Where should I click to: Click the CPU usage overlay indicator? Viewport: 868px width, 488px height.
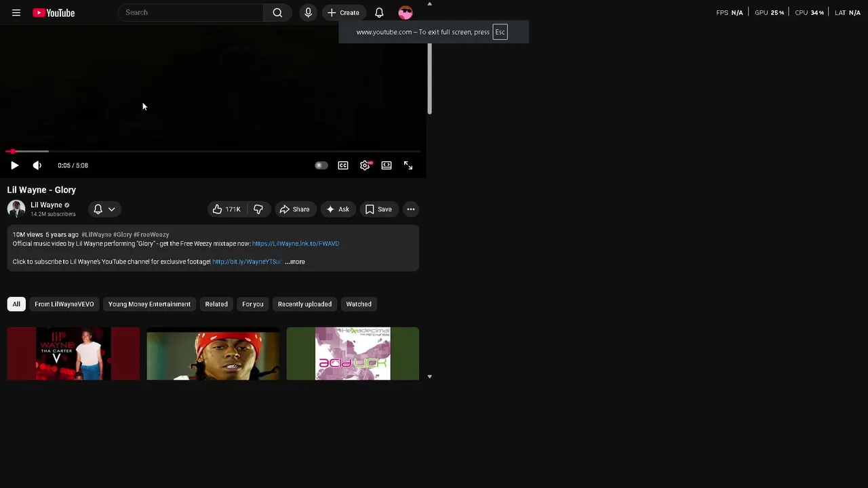810,13
